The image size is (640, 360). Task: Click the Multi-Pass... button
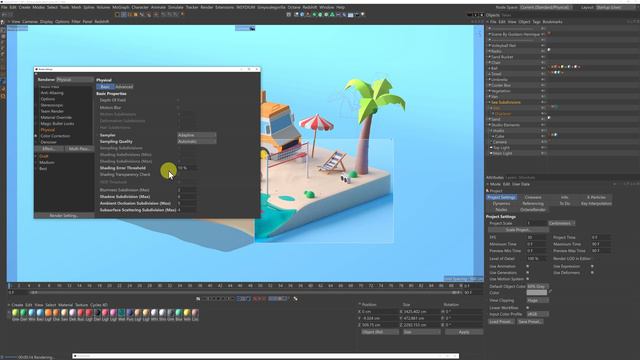pos(79,149)
